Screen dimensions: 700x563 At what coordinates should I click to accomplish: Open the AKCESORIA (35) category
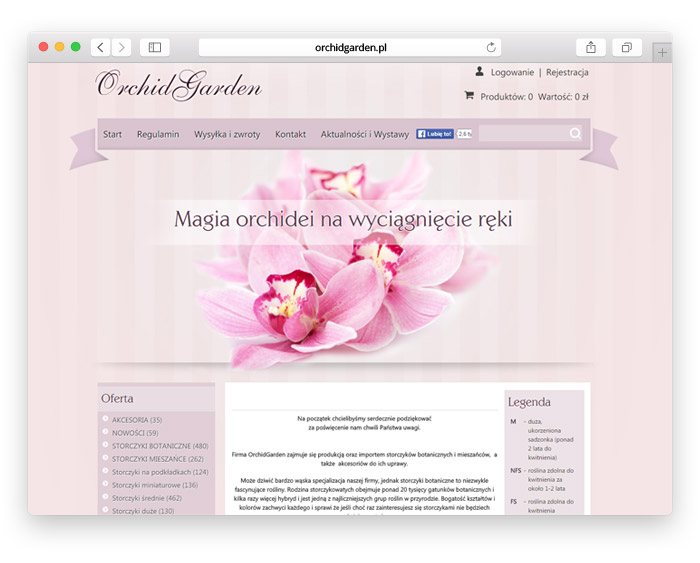tap(137, 420)
